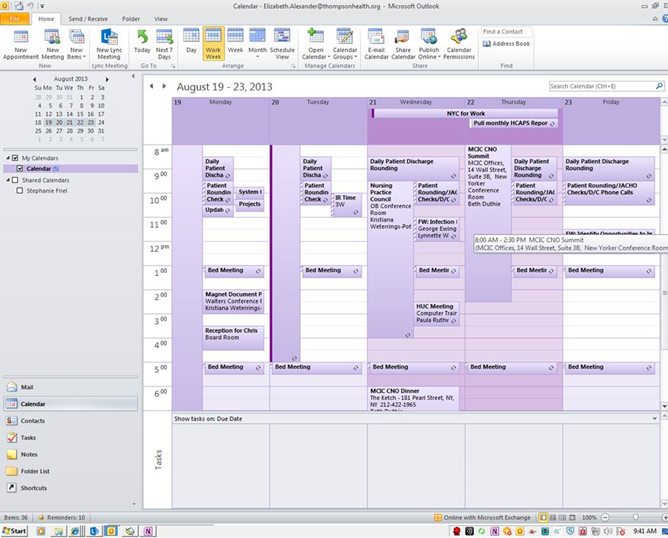Open the NYC for Work event

click(x=465, y=113)
